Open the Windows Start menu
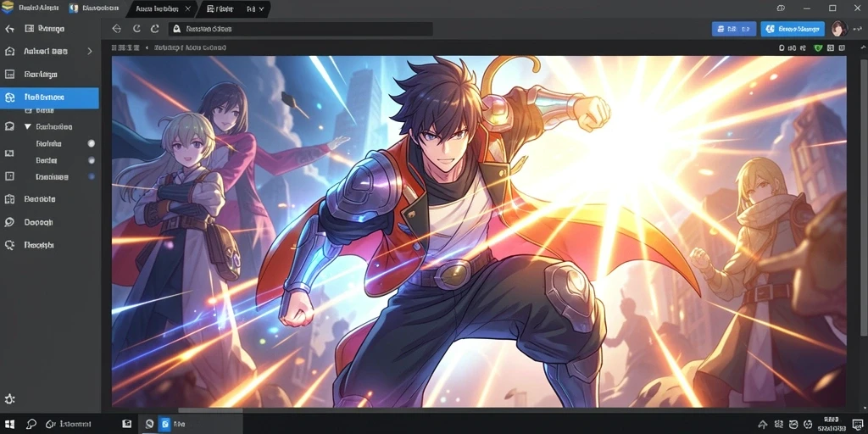The image size is (868, 434). pos(10,424)
